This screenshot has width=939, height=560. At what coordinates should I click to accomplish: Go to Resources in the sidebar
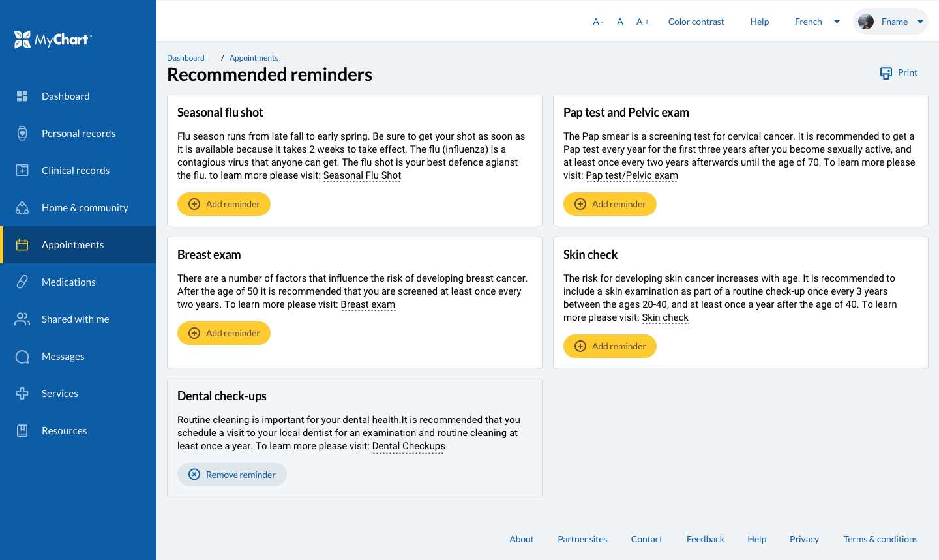64,431
